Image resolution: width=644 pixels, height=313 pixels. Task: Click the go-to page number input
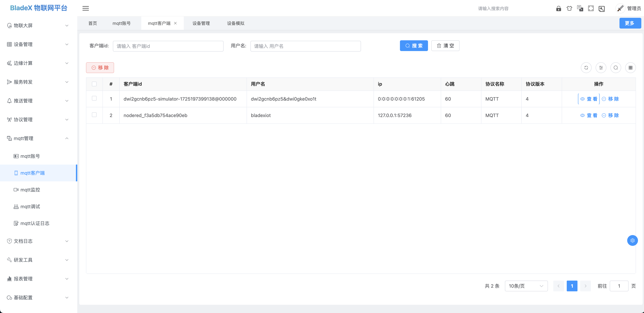pyautogui.click(x=619, y=286)
